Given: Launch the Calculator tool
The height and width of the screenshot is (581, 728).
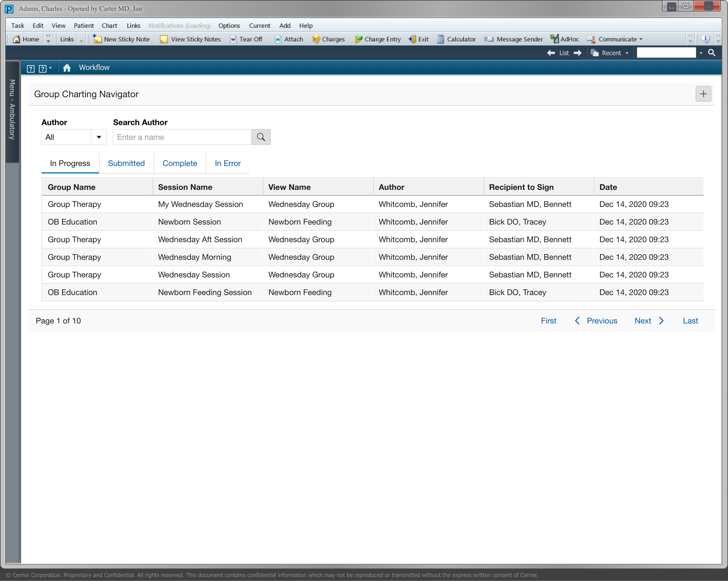Looking at the screenshot, I should pos(456,39).
